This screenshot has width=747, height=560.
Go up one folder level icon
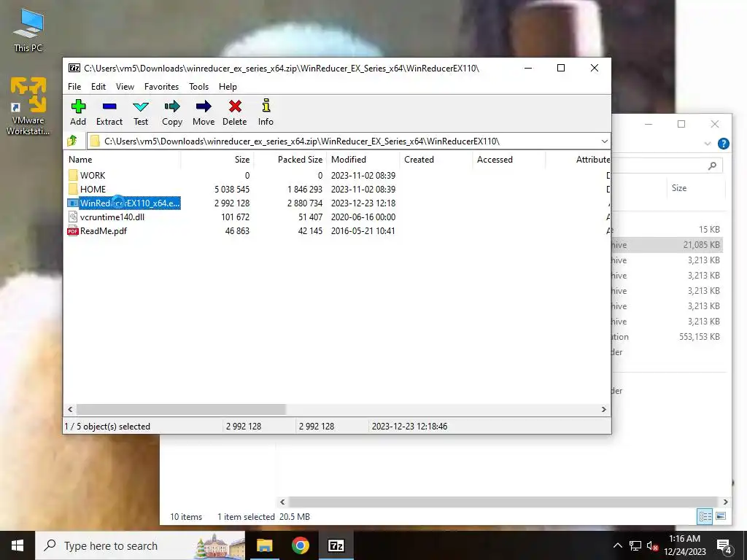pyautogui.click(x=72, y=141)
